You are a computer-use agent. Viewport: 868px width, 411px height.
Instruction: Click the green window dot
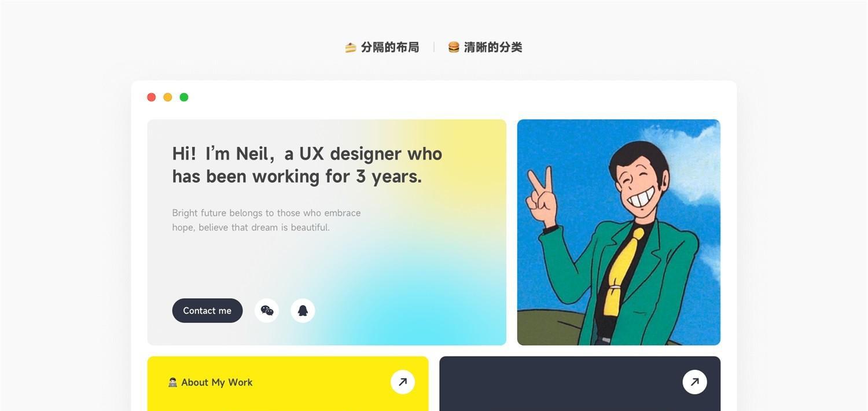click(x=184, y=97)
